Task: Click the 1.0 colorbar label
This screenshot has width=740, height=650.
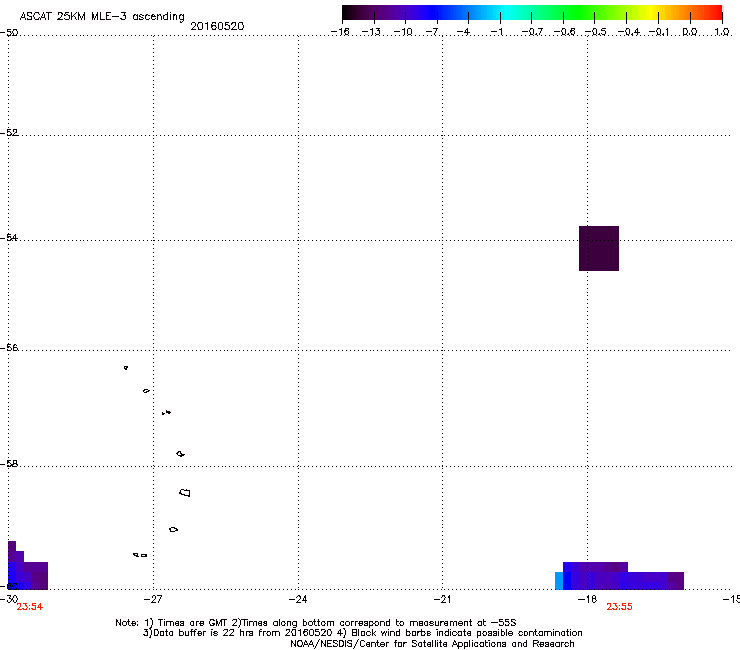Action: pyautogui.click(x=722, y=32)
